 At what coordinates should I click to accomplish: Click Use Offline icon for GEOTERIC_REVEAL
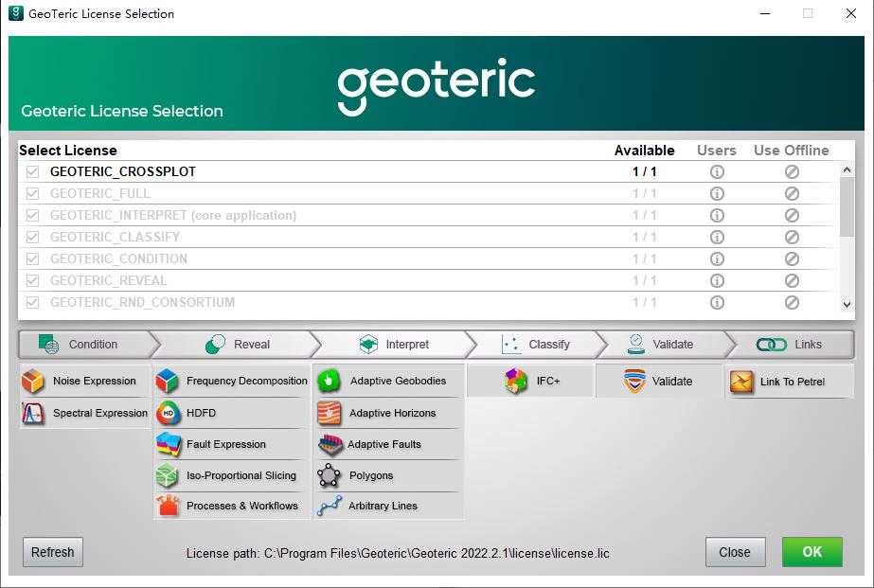click(792, 280)
